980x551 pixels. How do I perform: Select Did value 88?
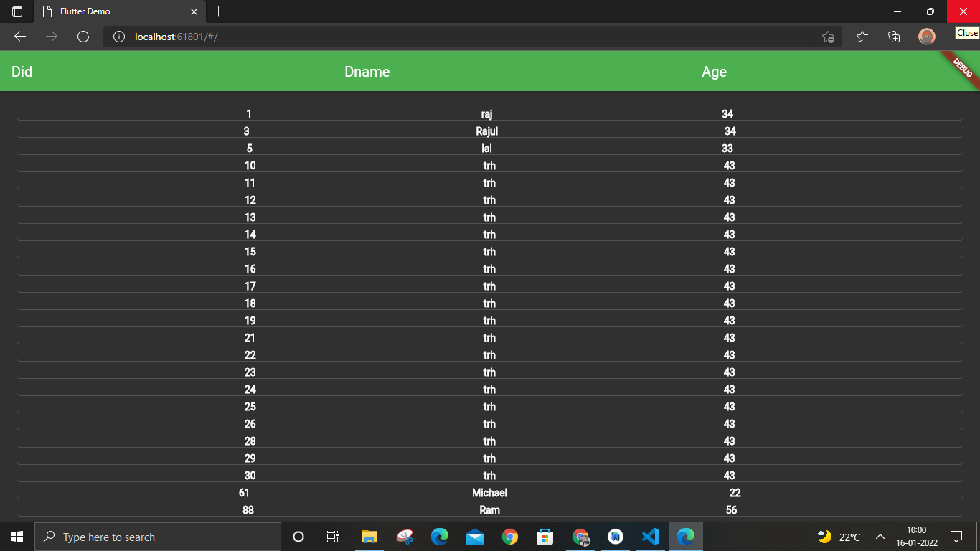point(248,510)
